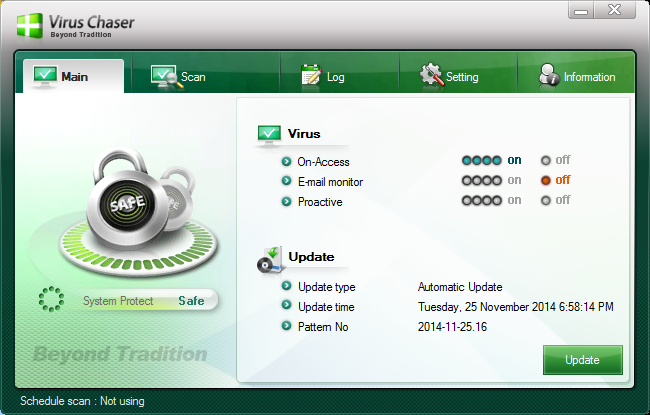Image resolution: width=650 pixels, height=415 pixels.
Task: Click the Update section disc icon
Action: [269, 258]
